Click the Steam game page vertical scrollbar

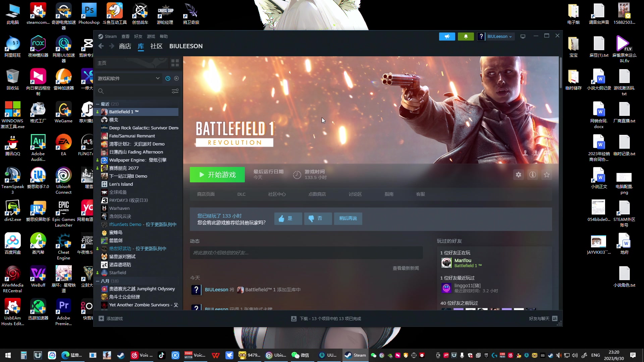click(x=560, y=73)
